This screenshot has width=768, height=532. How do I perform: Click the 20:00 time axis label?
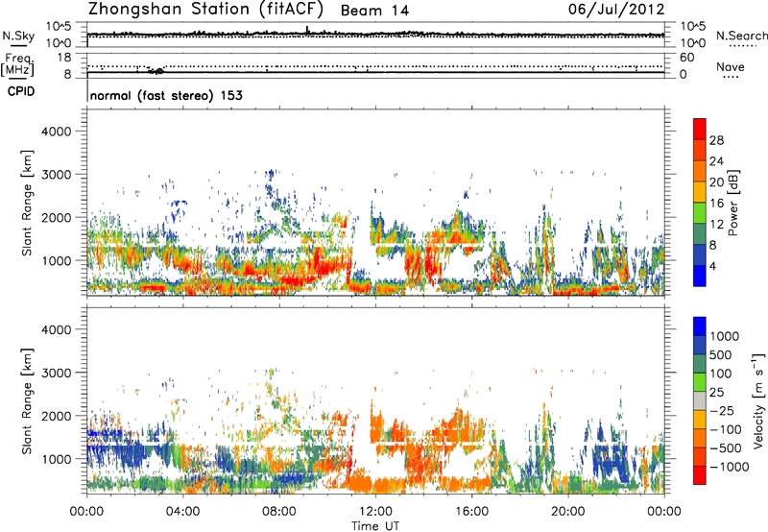click(x=568, y=512)
